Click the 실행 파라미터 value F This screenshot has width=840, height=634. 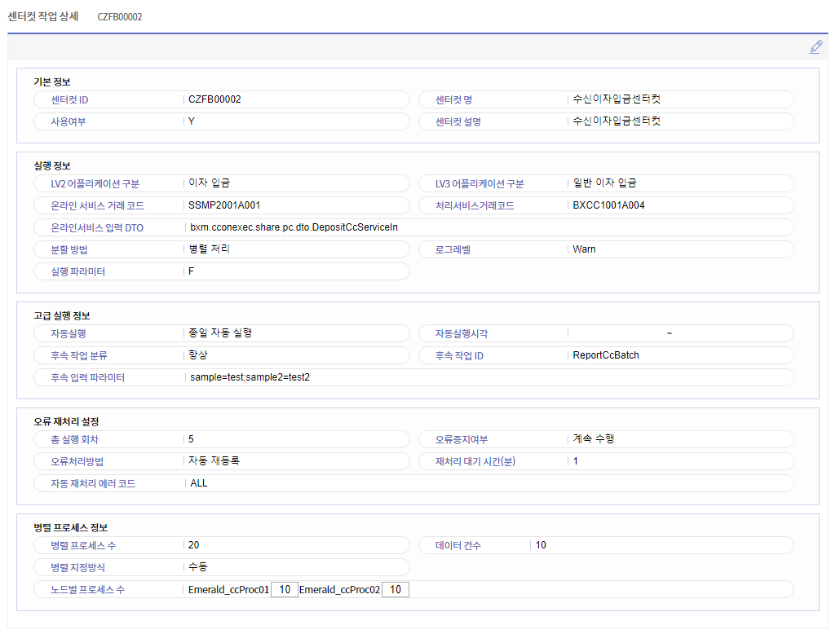tap(192, 271)
